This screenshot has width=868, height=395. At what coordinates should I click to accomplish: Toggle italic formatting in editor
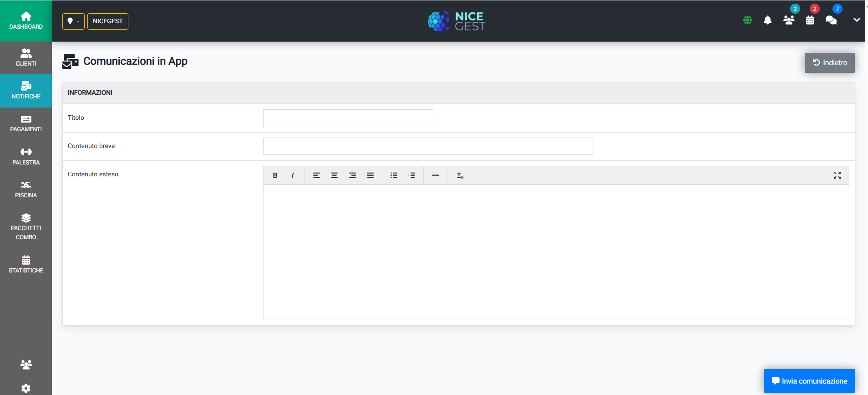click(293, 175)
